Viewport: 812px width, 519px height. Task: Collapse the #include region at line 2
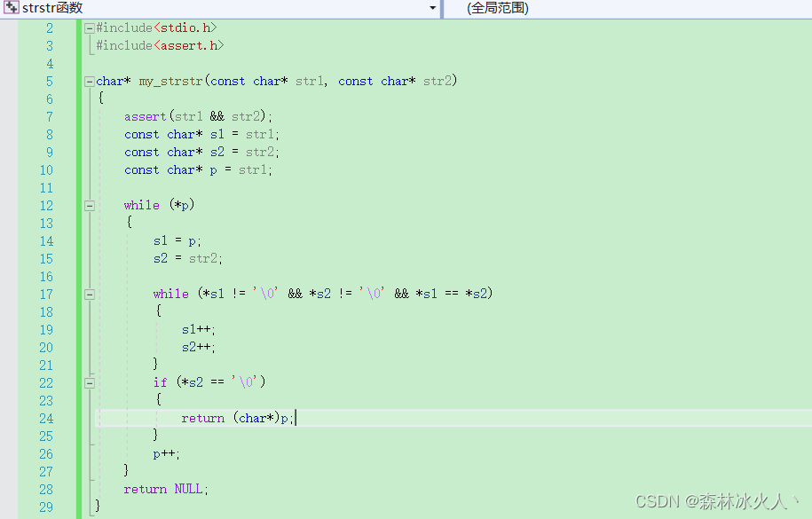tap(90, 28)
